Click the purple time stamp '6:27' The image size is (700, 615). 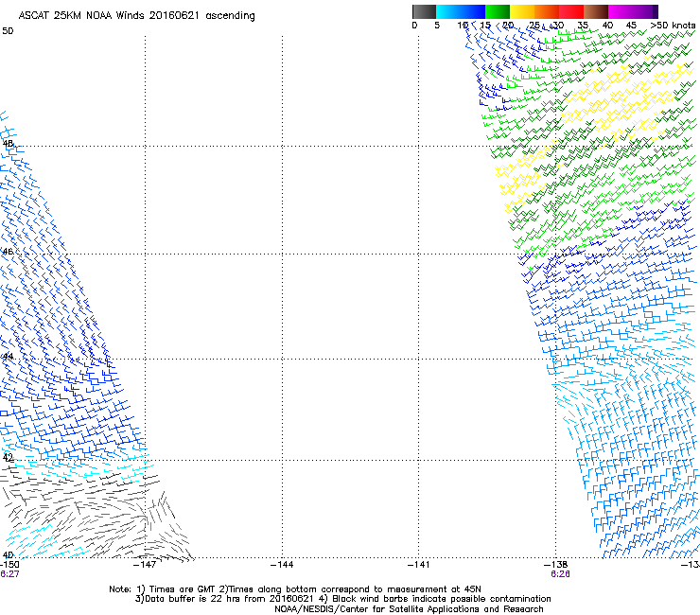click(9, 574)
